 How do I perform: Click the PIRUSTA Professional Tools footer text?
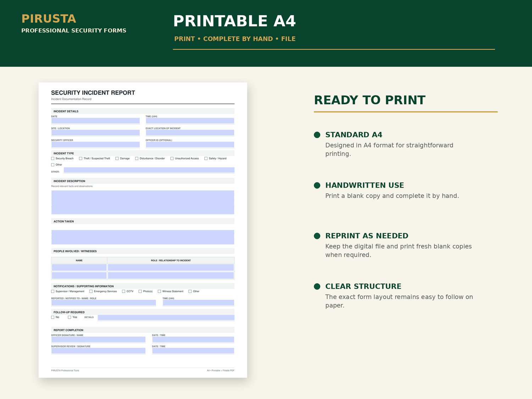click(65, 371)
